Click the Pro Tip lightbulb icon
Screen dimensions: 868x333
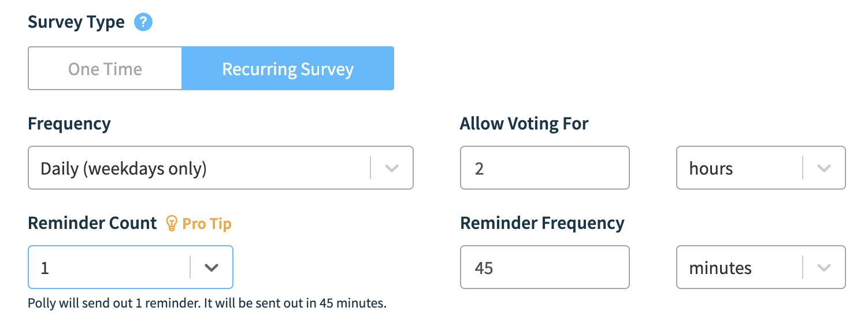coord(171,223)
